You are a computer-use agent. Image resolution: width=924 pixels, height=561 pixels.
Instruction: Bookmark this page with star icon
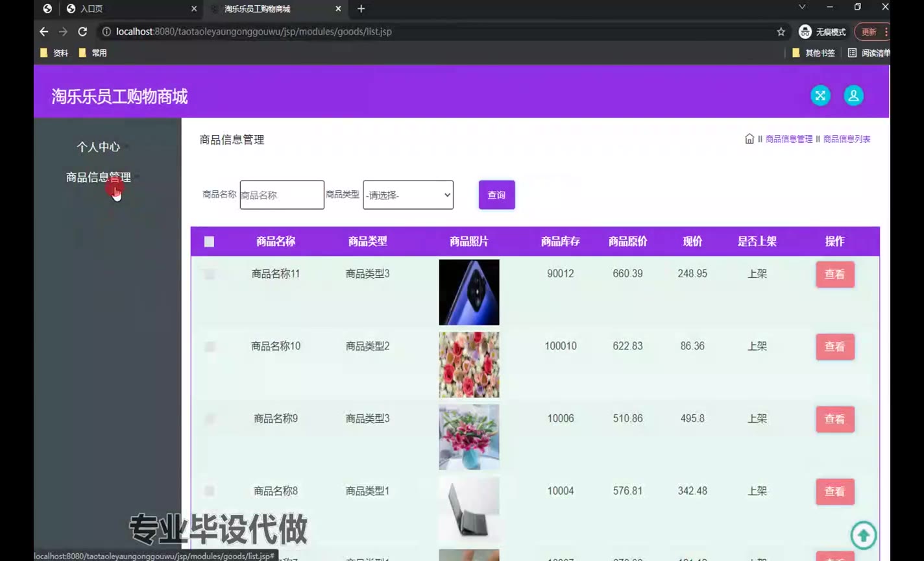tap(781, 32)
